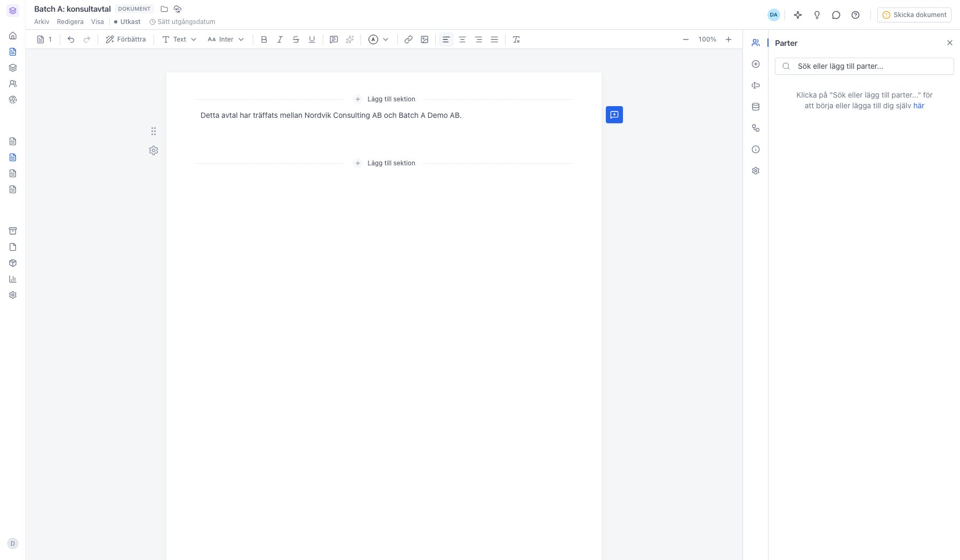Close the Parter panel
Screen dimensions: 960x560
(x=950, y=43)
